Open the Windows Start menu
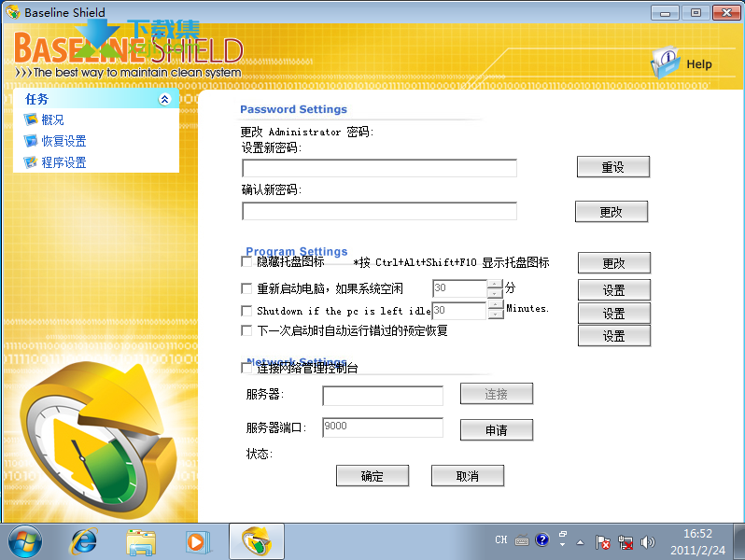Screen dimensions: 745x560 coord(24,542)
